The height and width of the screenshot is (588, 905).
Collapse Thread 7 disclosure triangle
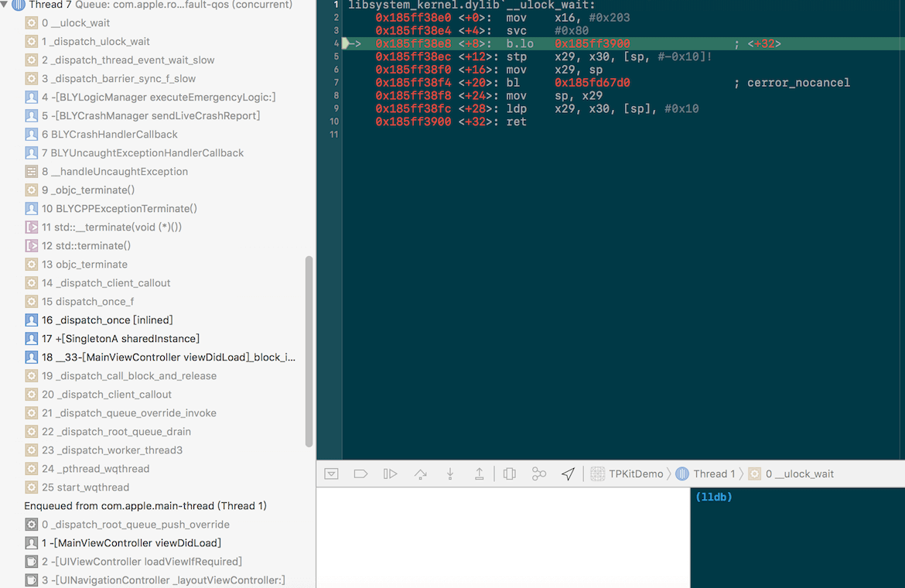(x=5, y=5)
